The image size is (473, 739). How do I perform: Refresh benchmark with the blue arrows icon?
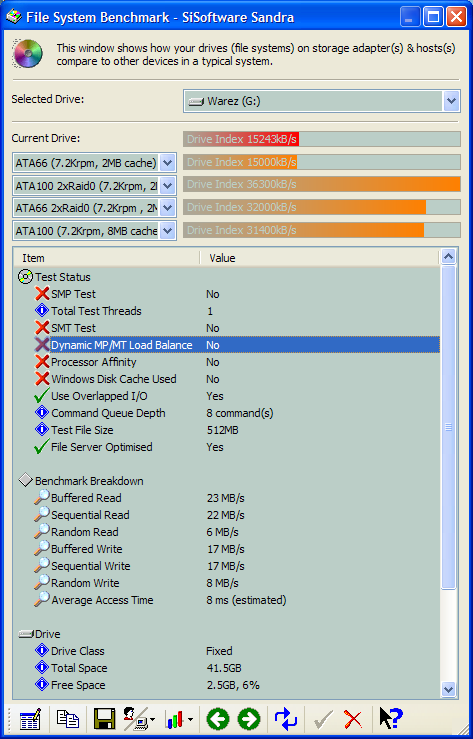pyautogui.click(x=286, y=719)
